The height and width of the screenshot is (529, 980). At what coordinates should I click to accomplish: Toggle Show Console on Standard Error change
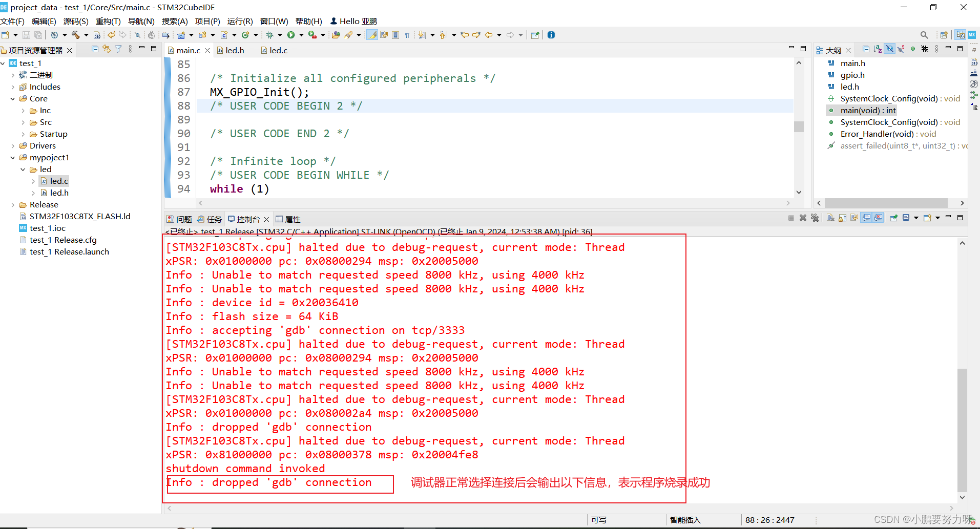(x=878, y=218)
